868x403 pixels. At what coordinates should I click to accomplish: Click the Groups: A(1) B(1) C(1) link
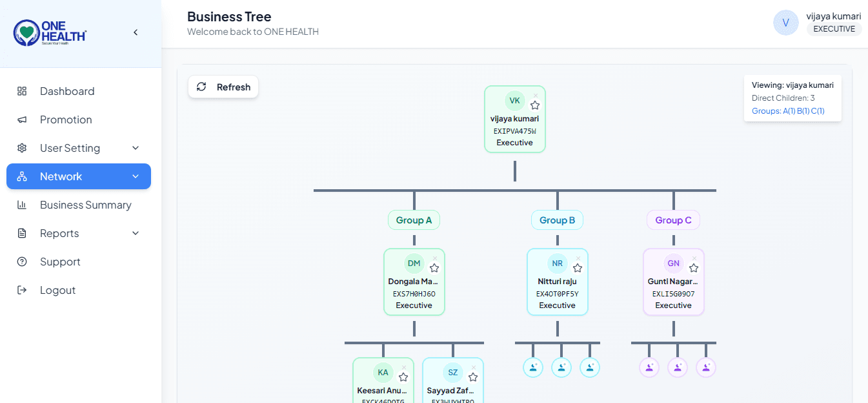point(788,111)
